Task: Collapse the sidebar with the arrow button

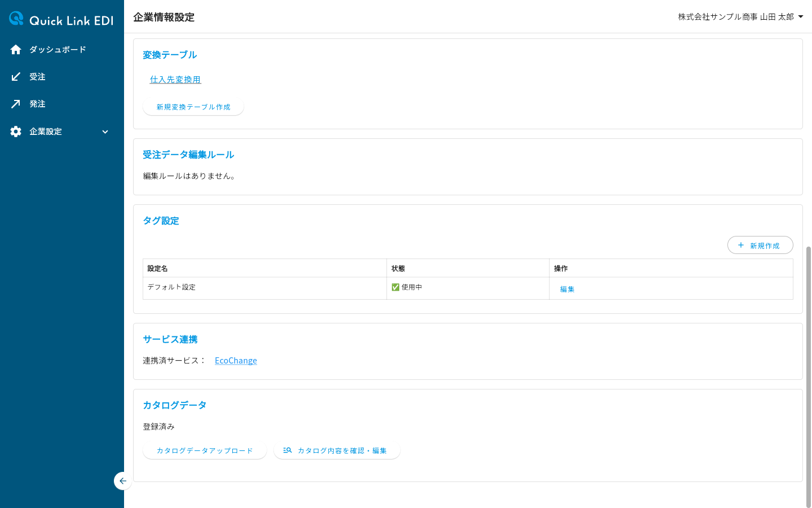Action: pyautogui.click(x=122, y=481)
